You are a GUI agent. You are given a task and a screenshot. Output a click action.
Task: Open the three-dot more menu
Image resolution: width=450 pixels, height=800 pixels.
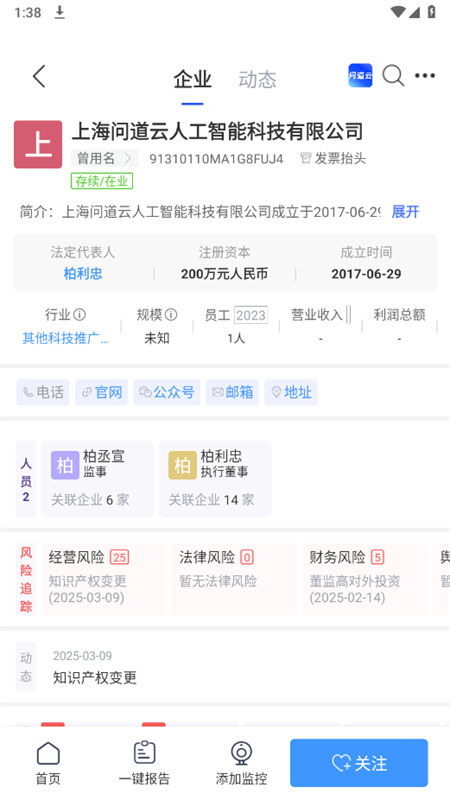point(424,76)
